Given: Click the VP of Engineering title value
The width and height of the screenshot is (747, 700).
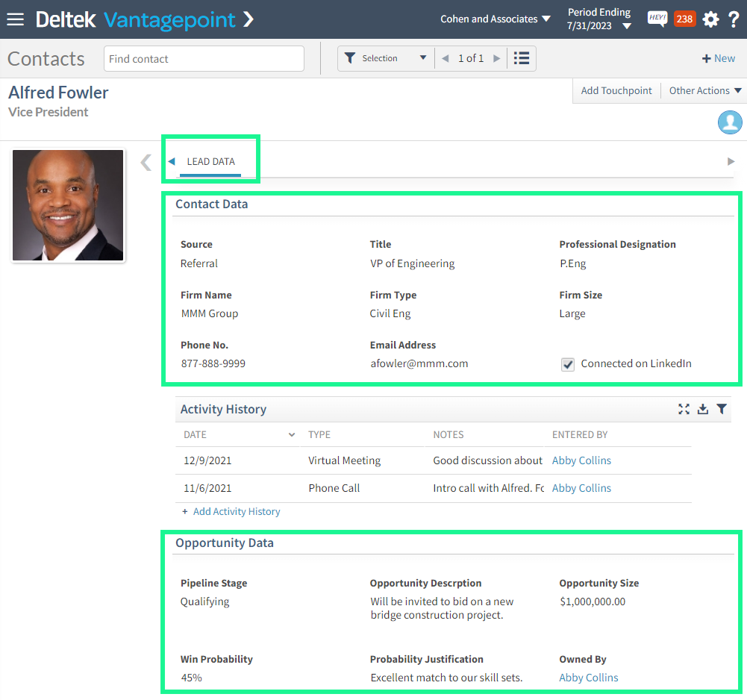Looking at the screenshot, I should pyautogui.click(x=412, y=263).
